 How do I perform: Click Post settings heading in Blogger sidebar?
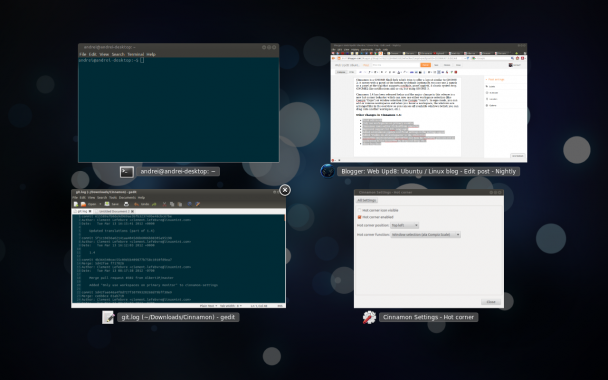(496, 79)
